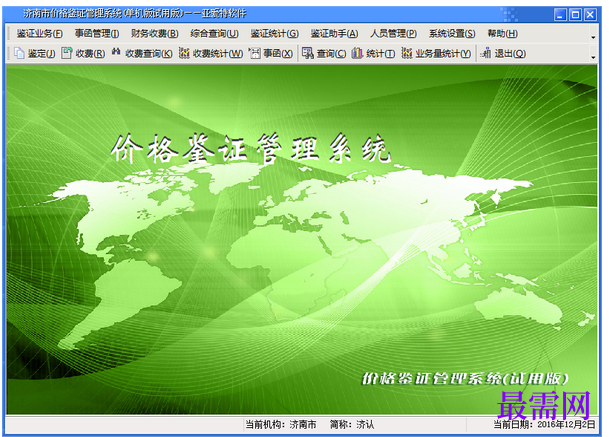The height and width of the screenshot is (437, 609).
Task: Click the 业务量统计(Y) toolbar label
Action: [x=443, y=54]
